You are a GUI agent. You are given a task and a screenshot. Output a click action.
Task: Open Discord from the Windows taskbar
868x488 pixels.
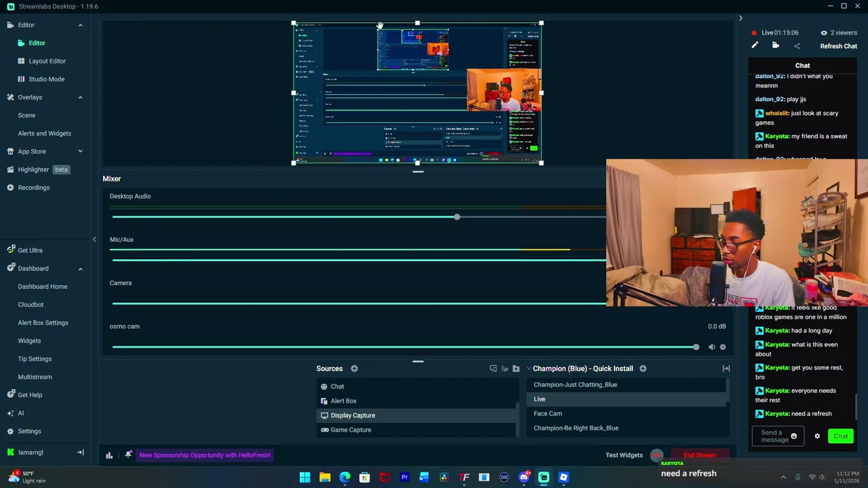pos(524,477)
